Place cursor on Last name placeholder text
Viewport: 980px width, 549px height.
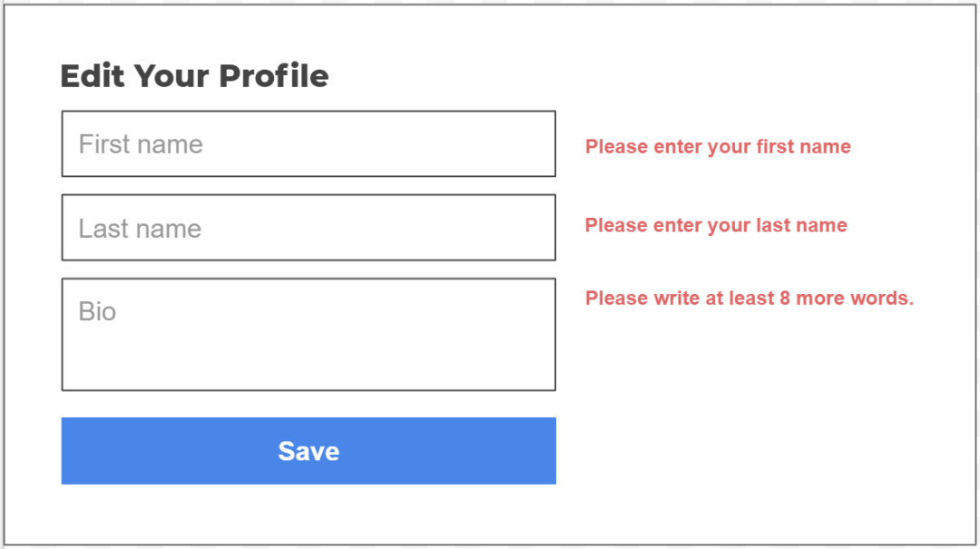(140, 229)
